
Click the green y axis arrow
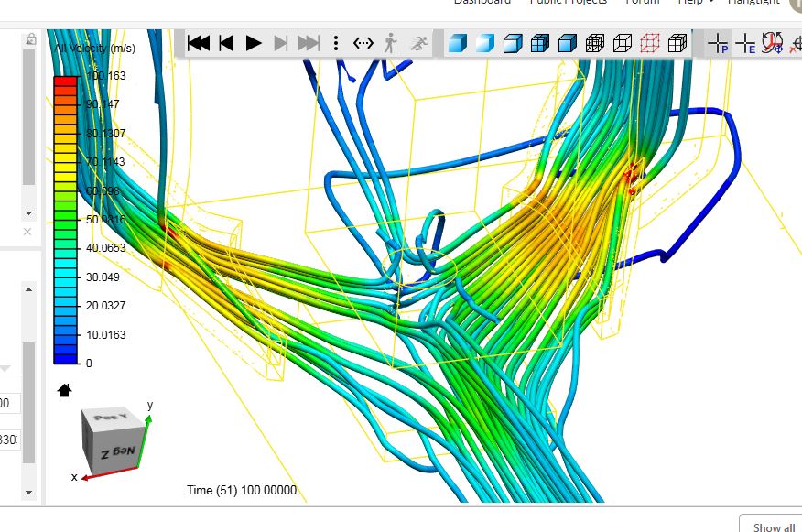coord(145,440)
